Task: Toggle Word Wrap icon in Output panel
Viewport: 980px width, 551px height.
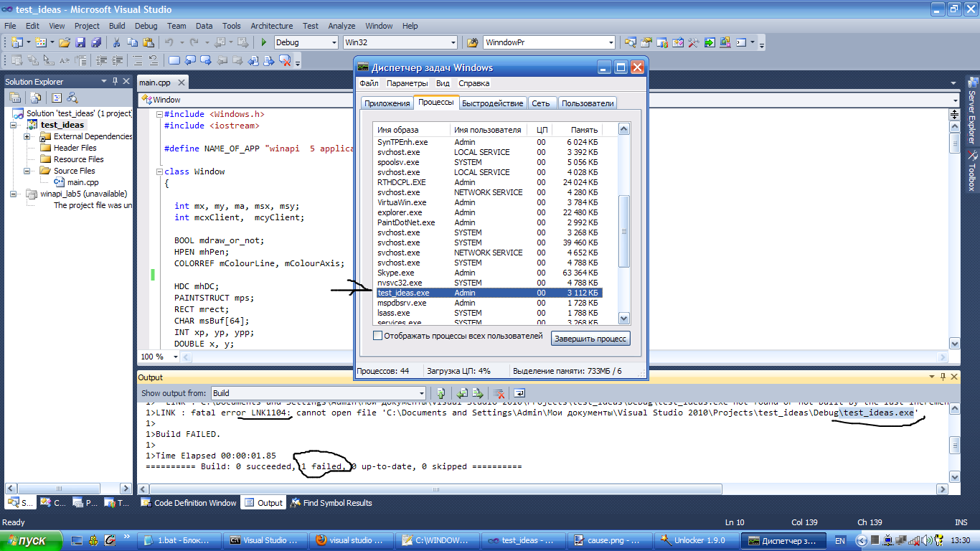Action: click(x=519, y=393)
